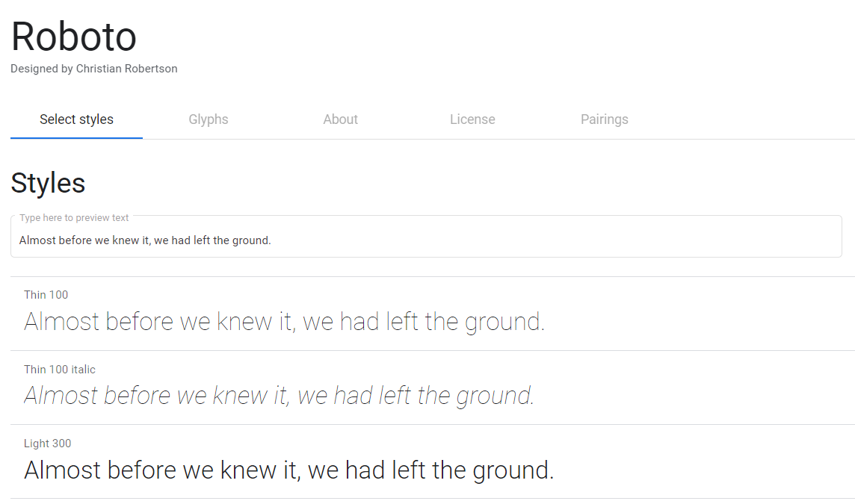The width and height of the screenshot is (855, 504).
Task: Open the About tab
Action: click(x=340, y=119)
